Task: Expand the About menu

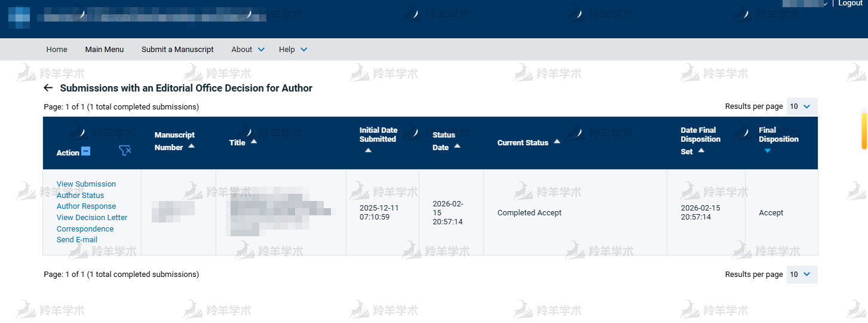Action: (248, 50)
